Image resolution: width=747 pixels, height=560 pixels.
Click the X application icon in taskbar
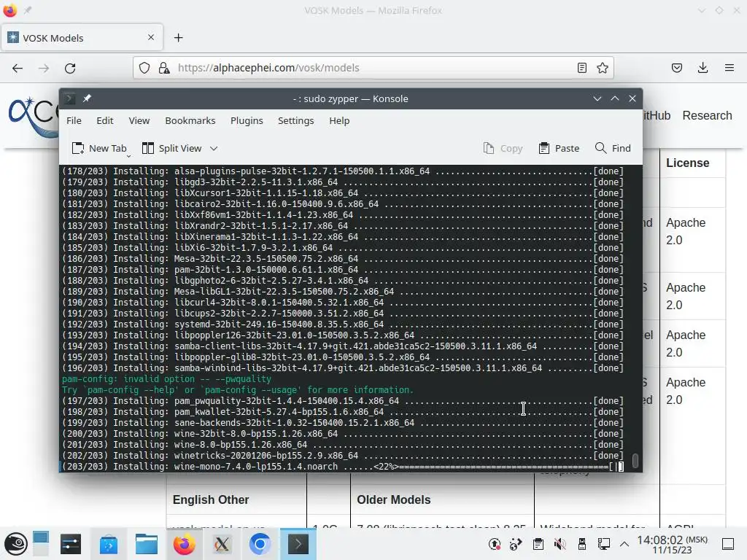click(x=222, y=544)
